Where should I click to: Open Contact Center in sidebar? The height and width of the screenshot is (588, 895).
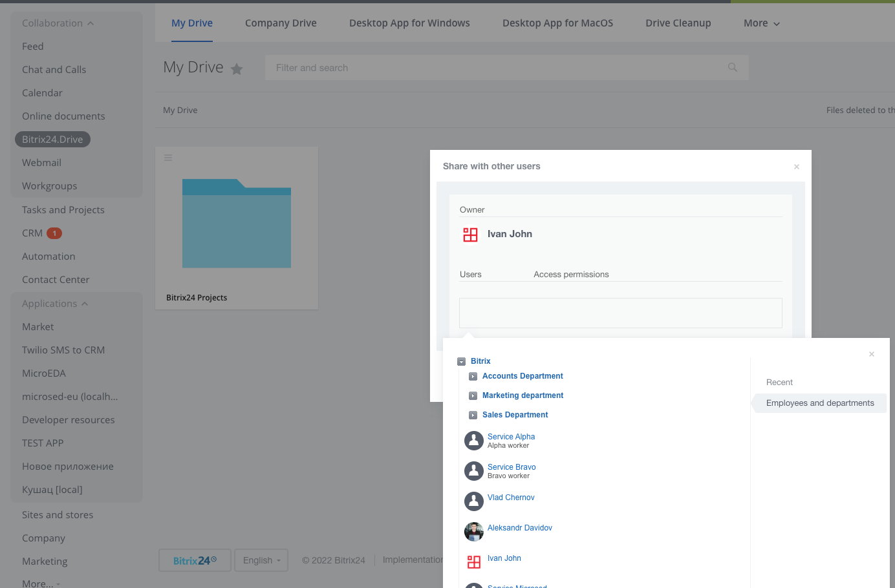pyautogui.click(x=56, y=280)
